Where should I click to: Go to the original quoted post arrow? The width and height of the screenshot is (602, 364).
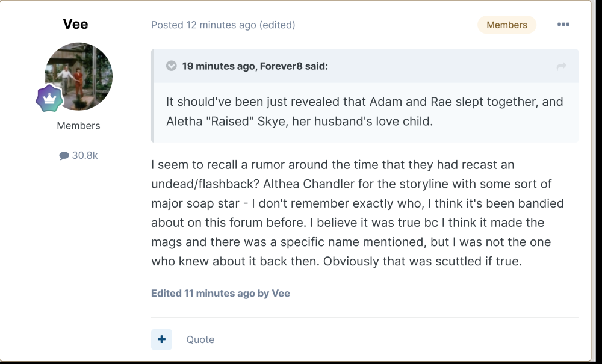(561, 66)
